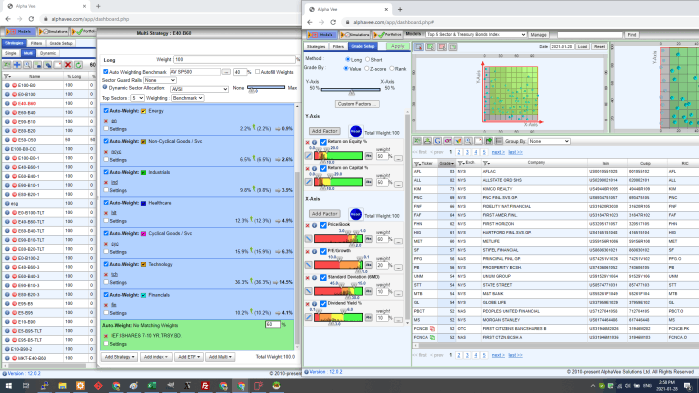The height and width of the screenshot is (393, 699).
Task: Click the green refresh icon in strategies toolbar
Action: click(78, 65)
